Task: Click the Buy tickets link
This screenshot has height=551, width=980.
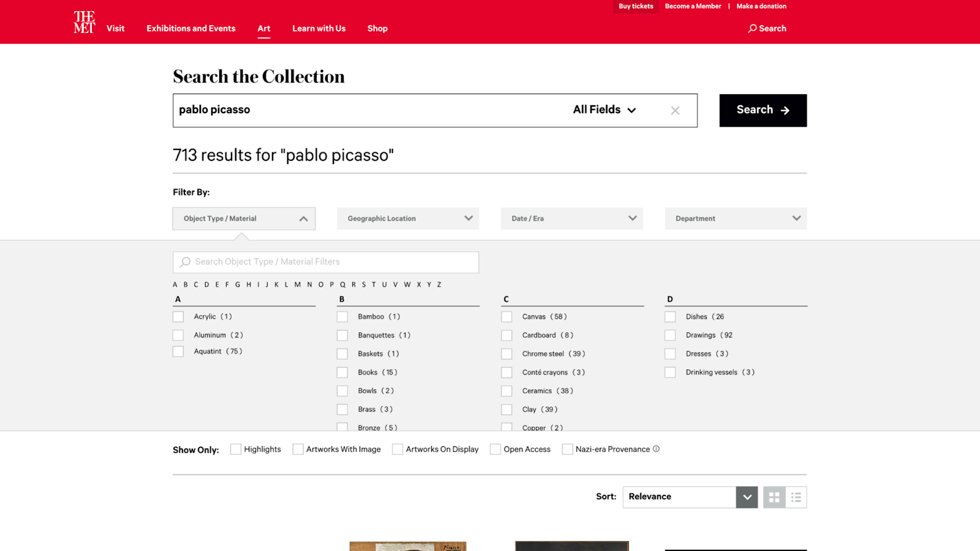Action: pos(636,6)
